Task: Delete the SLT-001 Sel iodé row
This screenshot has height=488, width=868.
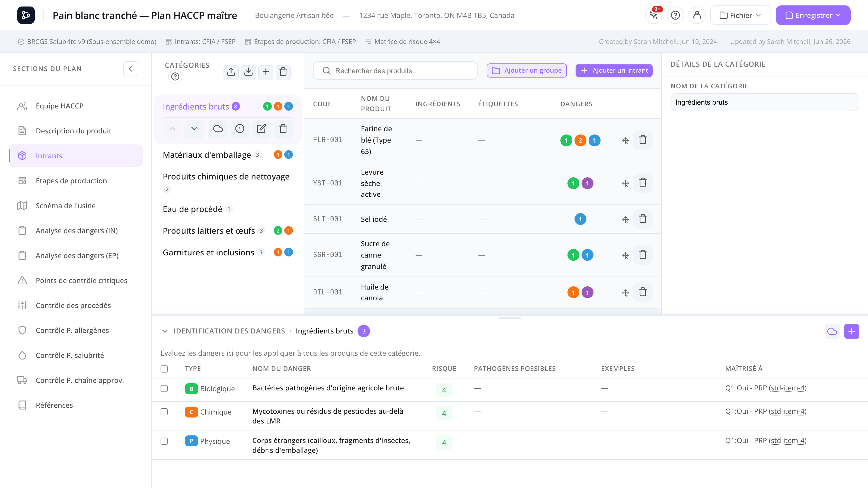Action: (643, 219)
